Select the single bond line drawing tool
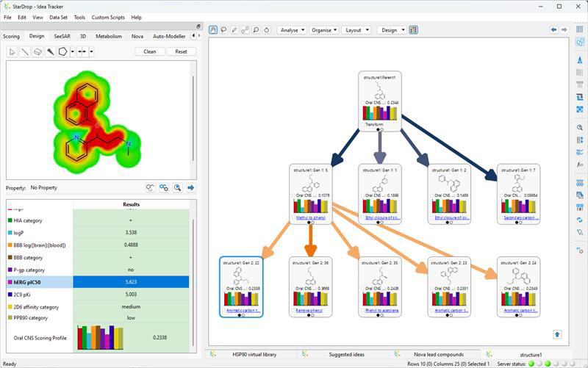 (x=25, y=51)
